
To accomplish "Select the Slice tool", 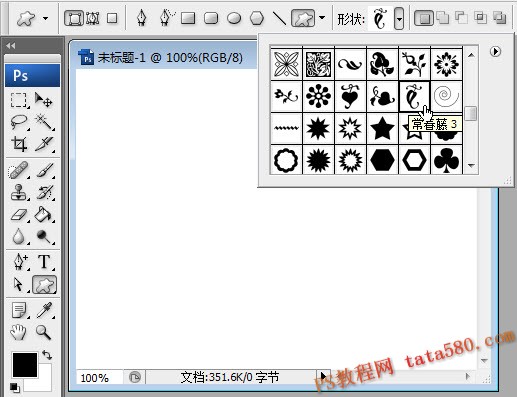I will 44,144.
